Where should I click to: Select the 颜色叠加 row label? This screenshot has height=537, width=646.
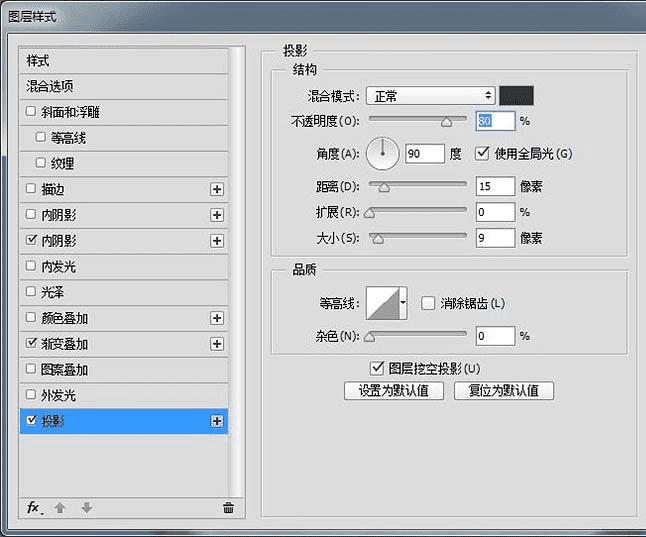[x=64, y=318]
